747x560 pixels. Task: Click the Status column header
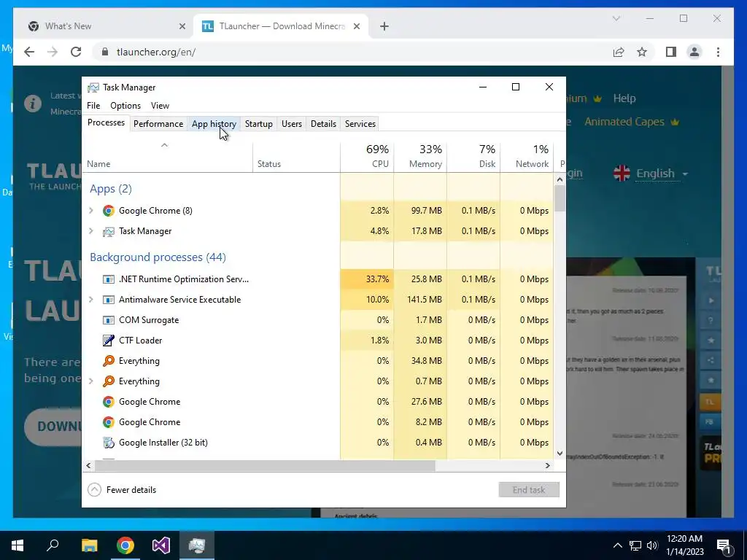point(296,157)
